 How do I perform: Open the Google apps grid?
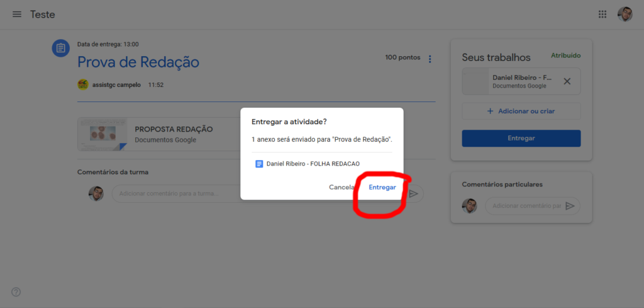click(x=602, y=14)
